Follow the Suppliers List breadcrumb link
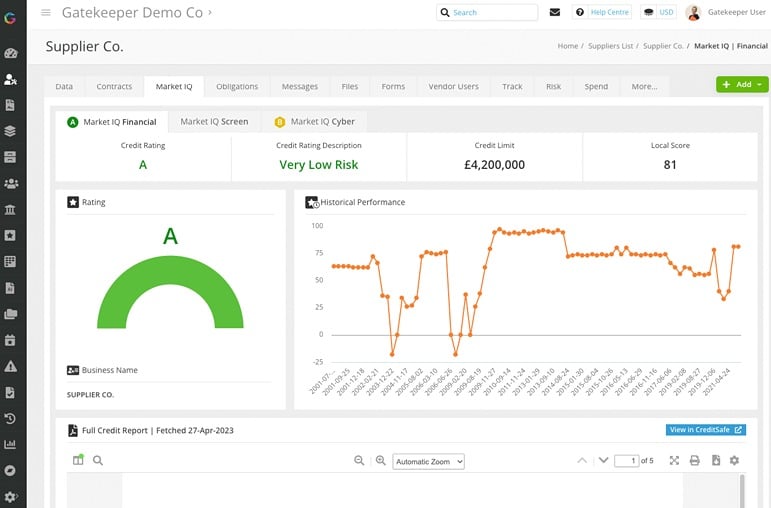Screen dimensions: 771x508 tap(611, 46)
